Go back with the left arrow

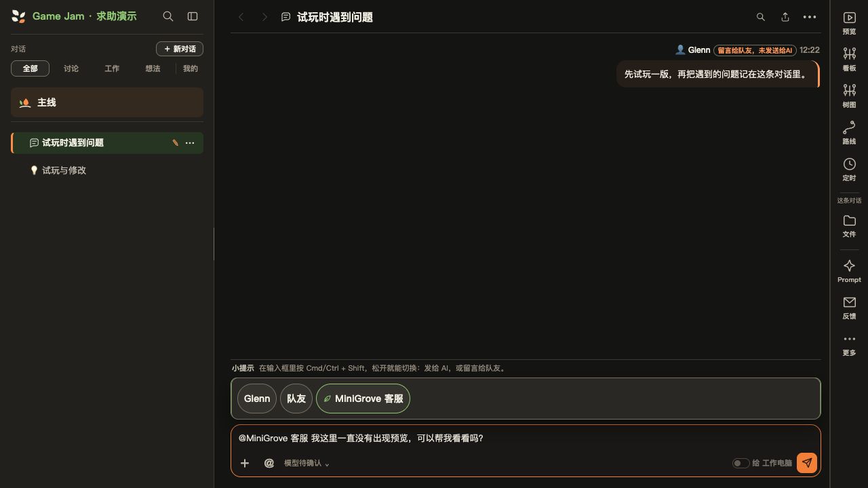tap(241, 17)
